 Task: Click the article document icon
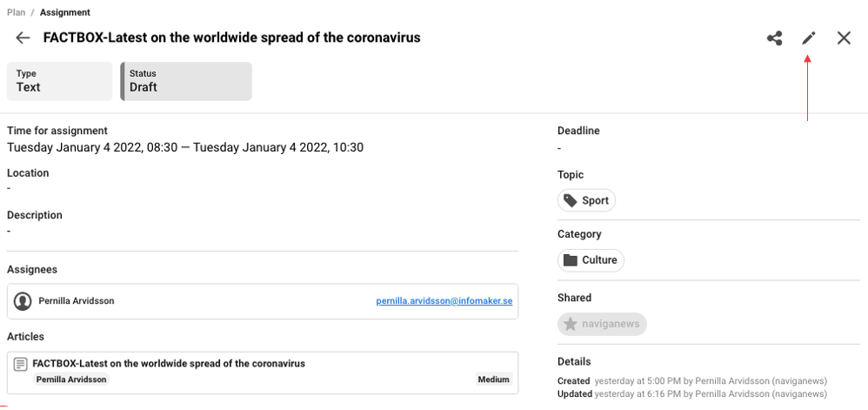(x=21, y=364)
